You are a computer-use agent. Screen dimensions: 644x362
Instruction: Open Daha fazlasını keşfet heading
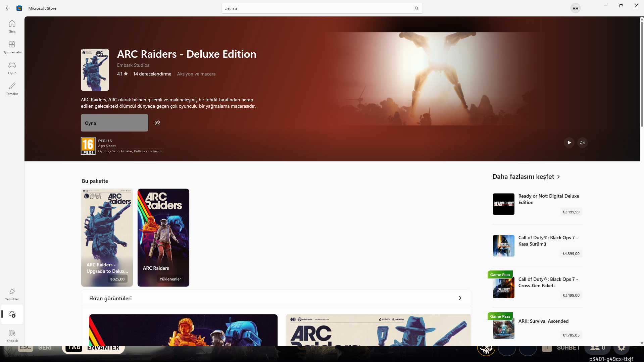point(523,176)
